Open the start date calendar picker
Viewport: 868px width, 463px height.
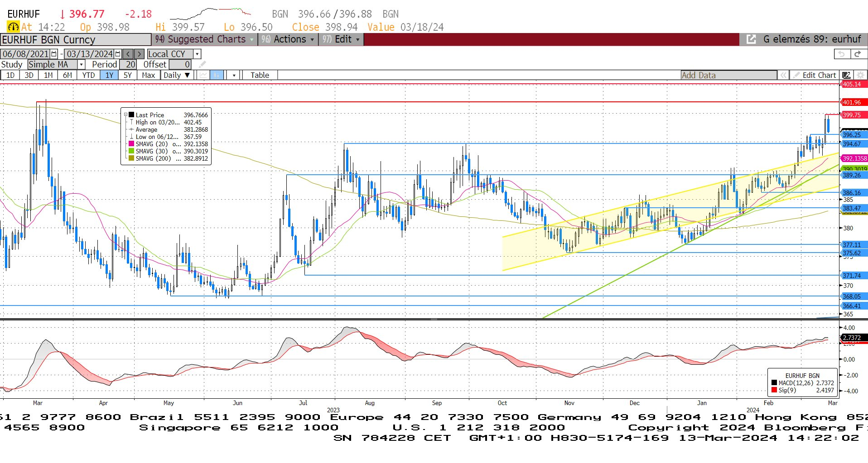tap(54, 54)
